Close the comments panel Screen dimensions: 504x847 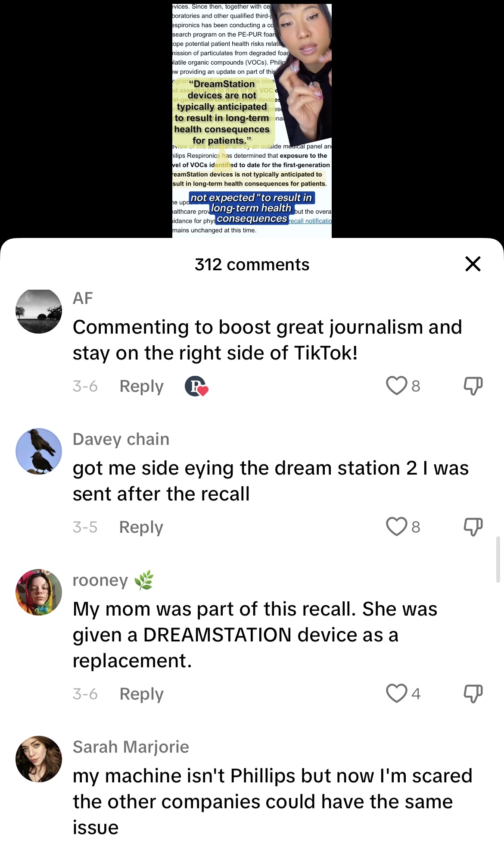coord(473,264)
